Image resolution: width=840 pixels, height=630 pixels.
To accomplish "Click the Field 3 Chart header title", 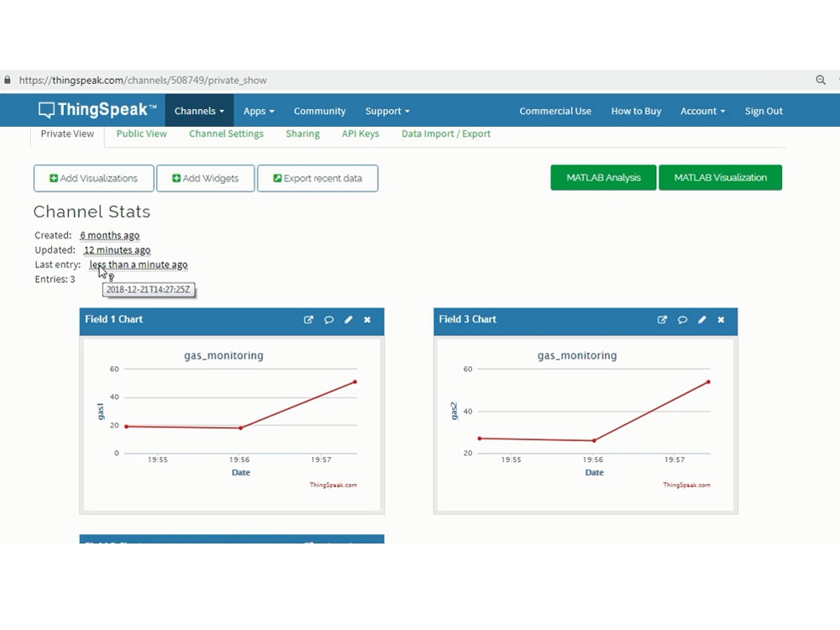I will (468, 319).
